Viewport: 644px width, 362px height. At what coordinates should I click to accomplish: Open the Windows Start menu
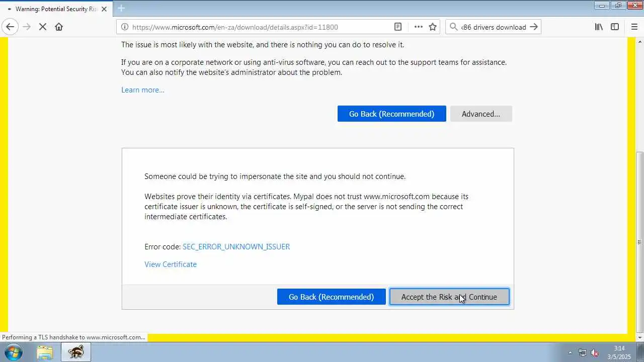click(14, 352)
